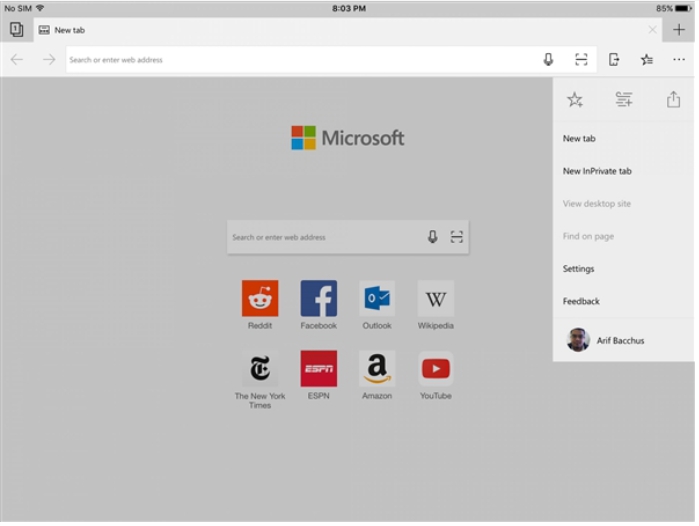The width and height of the screenshot is (699, 526).
Task: Open the tab switcher icon
Action: [x=16, y=30]
